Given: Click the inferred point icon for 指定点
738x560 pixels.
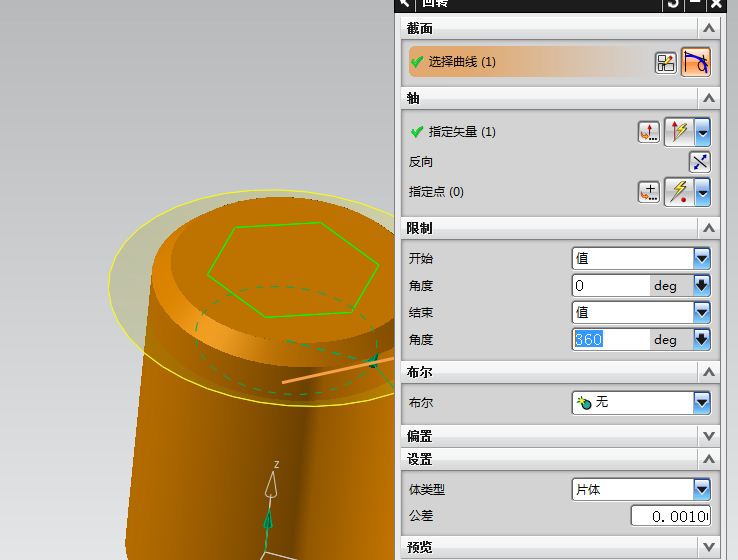Looking at the screenshot, I should 679,192.
